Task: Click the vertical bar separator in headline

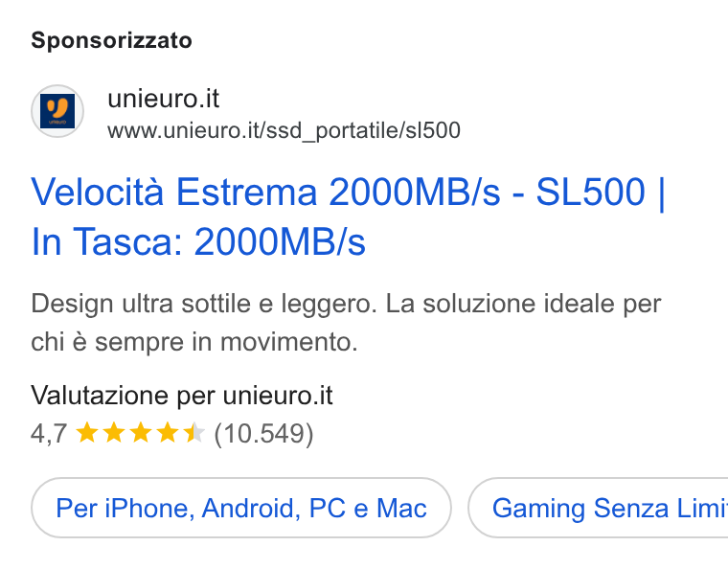Action: (x=662, y=193)
